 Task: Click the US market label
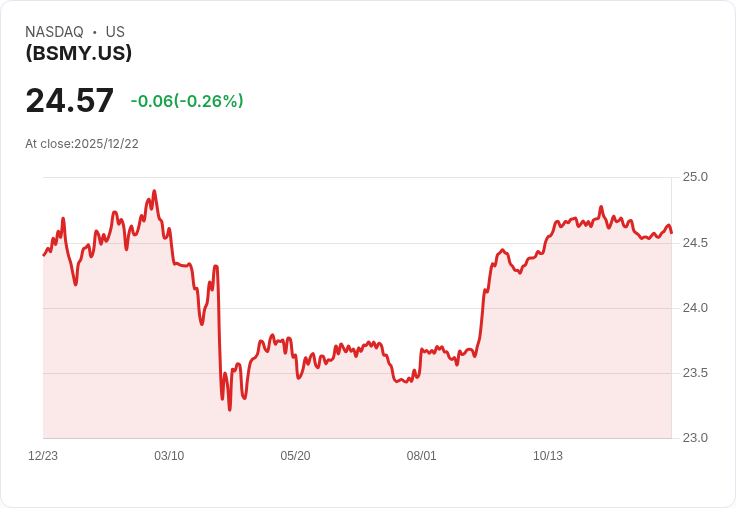tap(115, 32)
